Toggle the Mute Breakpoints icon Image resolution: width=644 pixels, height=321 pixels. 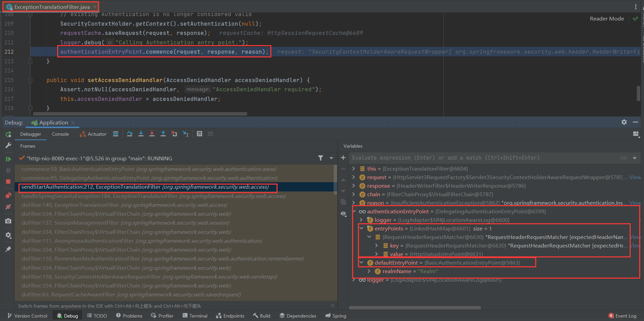point(8,207)
